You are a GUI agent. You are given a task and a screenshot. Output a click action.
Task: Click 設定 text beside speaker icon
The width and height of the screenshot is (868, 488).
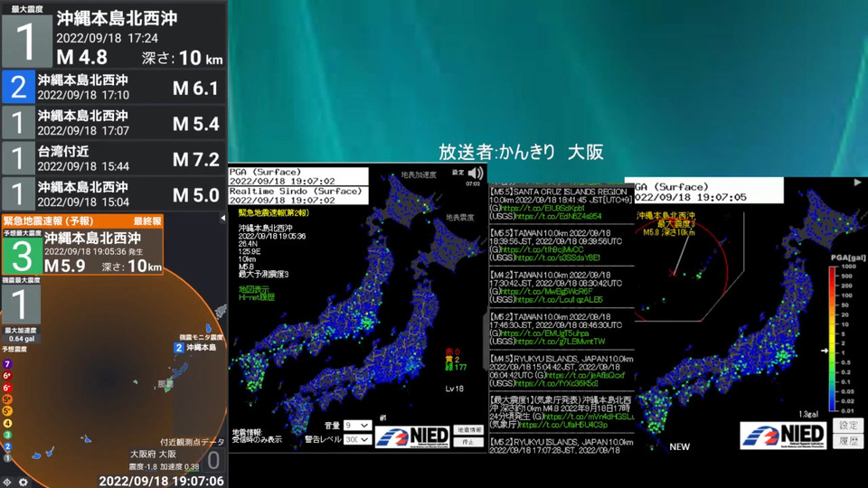pyautogui.click(x=458, y=172)
